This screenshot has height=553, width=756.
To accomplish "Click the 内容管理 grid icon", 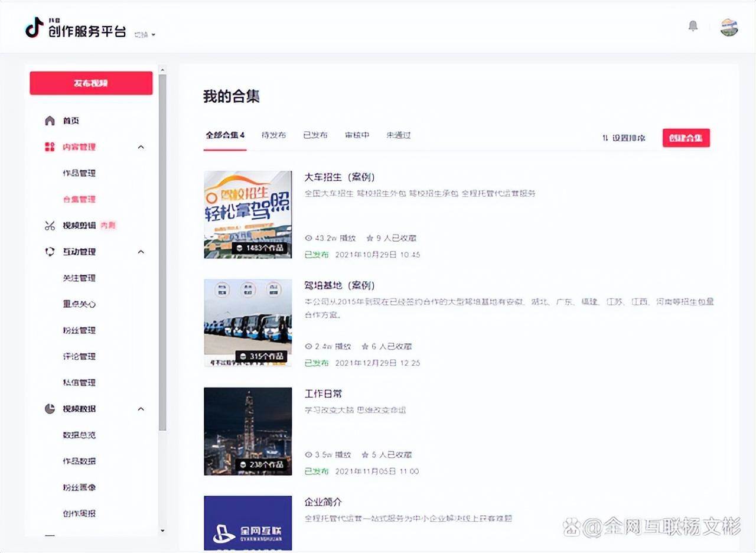I will click(x=50, y=147).
